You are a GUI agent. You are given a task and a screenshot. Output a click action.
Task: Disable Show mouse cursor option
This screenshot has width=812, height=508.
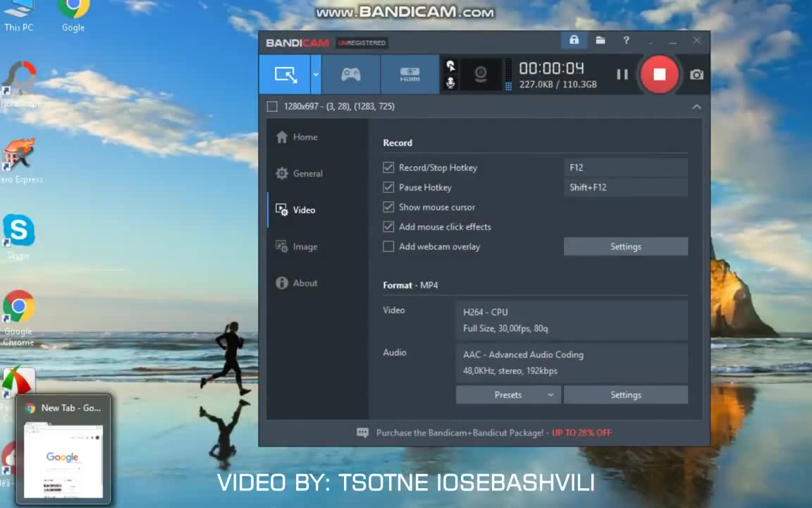pyautogui.click(x=388, y=207)
